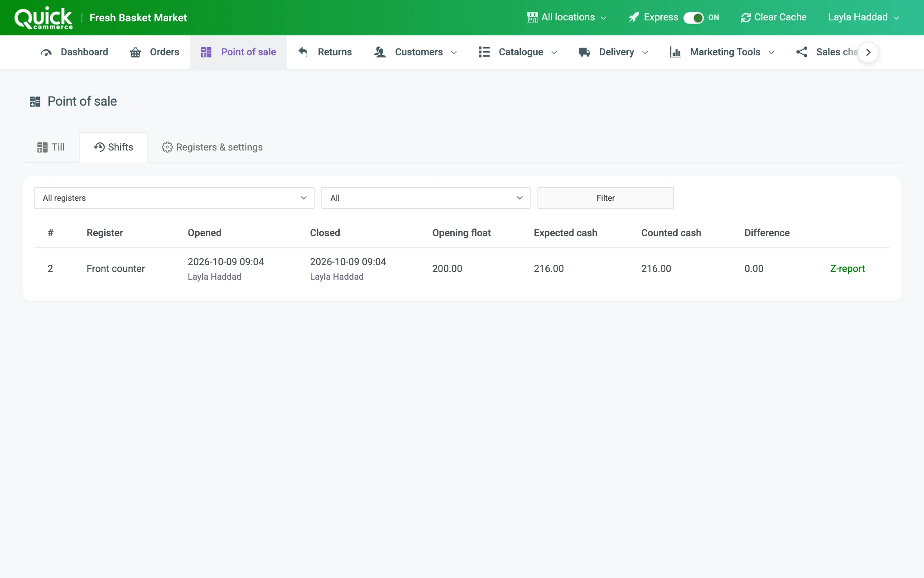Viewport: 924px width, 578px height.
Task: Expand the Catalogue menu chevron
Action: 554,53
